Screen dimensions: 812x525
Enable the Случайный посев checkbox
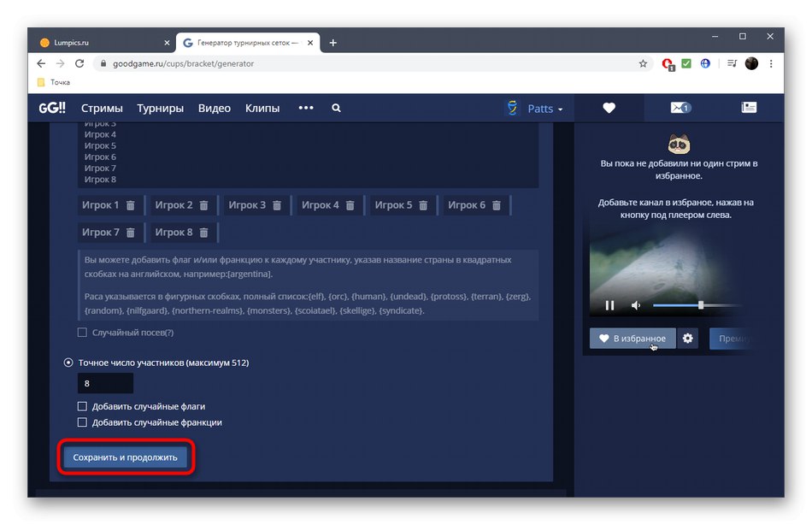point(82,332)
